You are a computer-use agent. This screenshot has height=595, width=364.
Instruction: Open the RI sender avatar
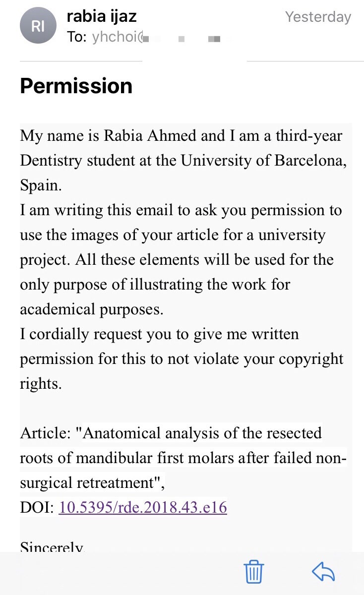[x=38, y=26]
